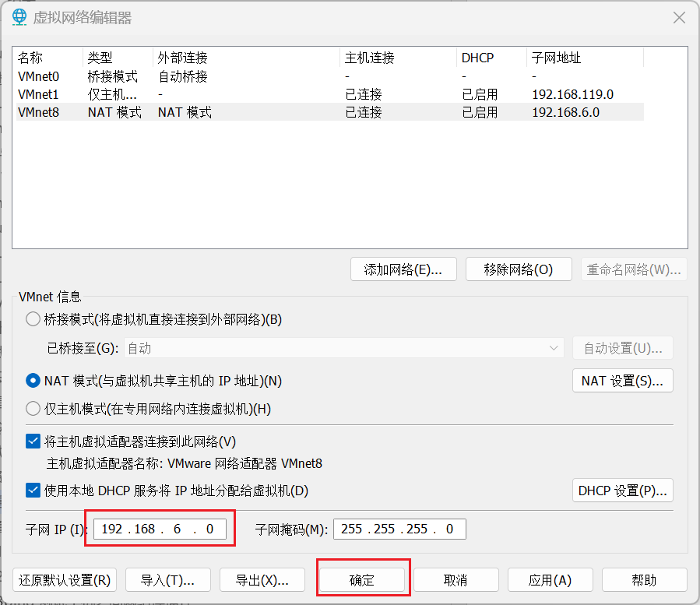Image resolution: width=700 pixels, height=605 pixels.
Task: Close the 虚拟网络编辑器 dialog
Action: click(x=679, y=18)
